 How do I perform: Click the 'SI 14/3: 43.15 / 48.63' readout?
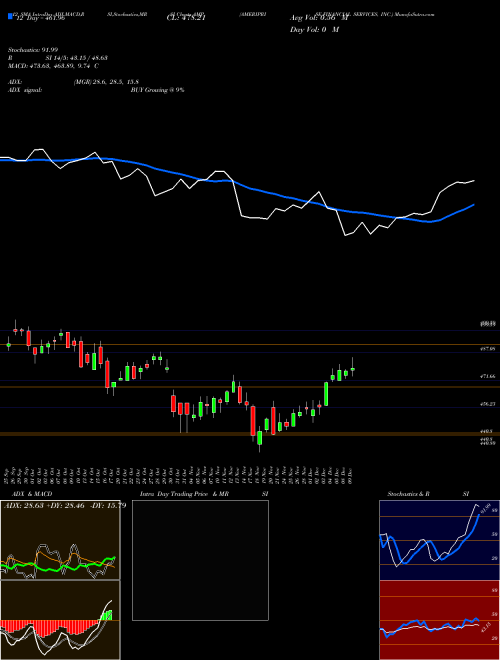[x=77, y=58]
